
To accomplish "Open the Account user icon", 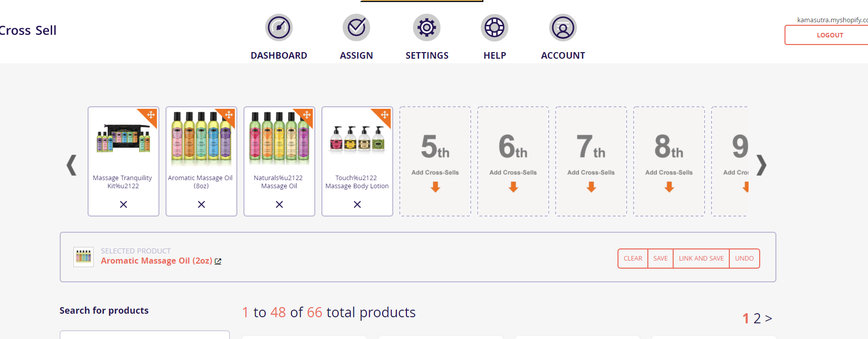I will (x=563, y=28).
